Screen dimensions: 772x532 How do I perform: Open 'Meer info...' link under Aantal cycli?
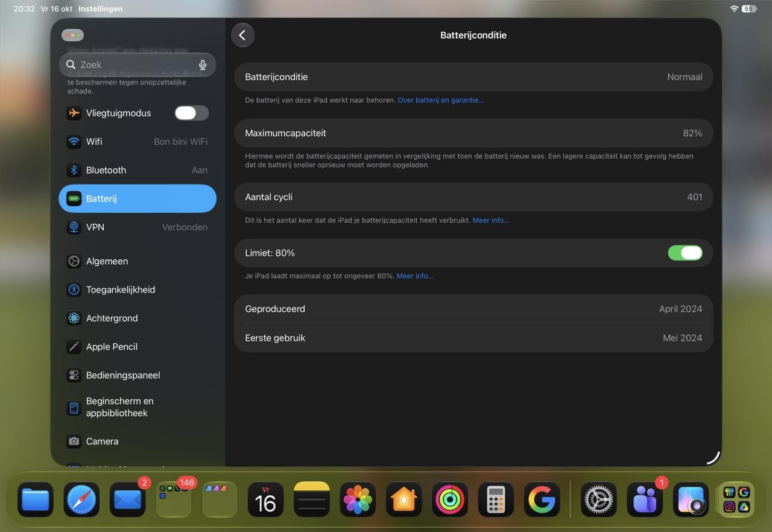(x=491, y=220)
